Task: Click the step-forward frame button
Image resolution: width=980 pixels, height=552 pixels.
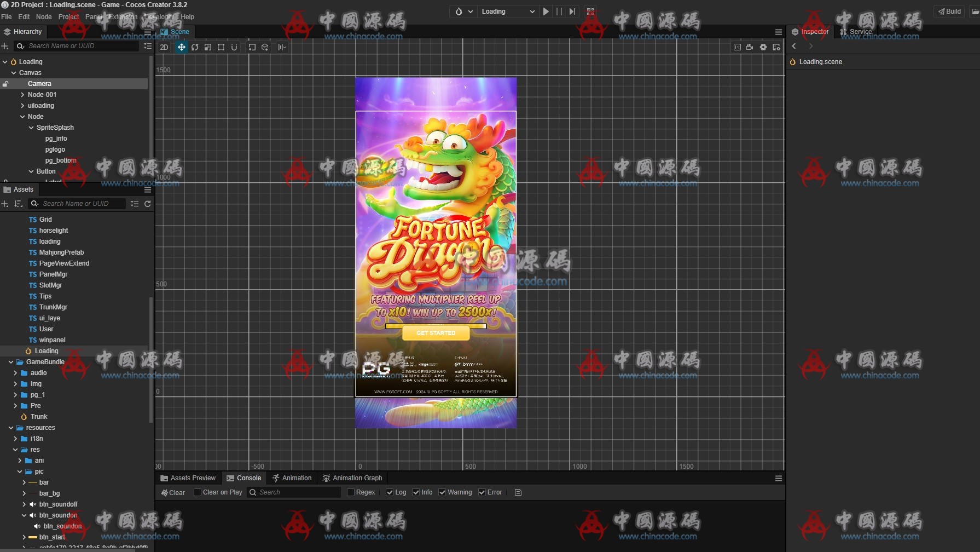Action: point(572,12)
